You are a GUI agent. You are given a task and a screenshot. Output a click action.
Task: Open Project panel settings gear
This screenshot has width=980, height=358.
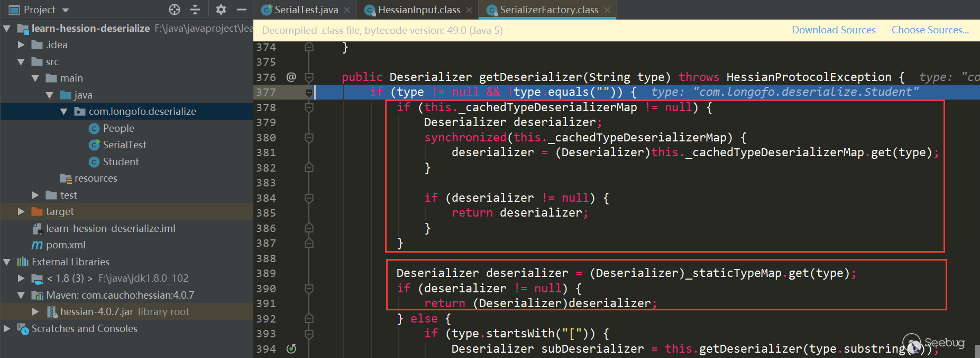click(x=221, y=10)
